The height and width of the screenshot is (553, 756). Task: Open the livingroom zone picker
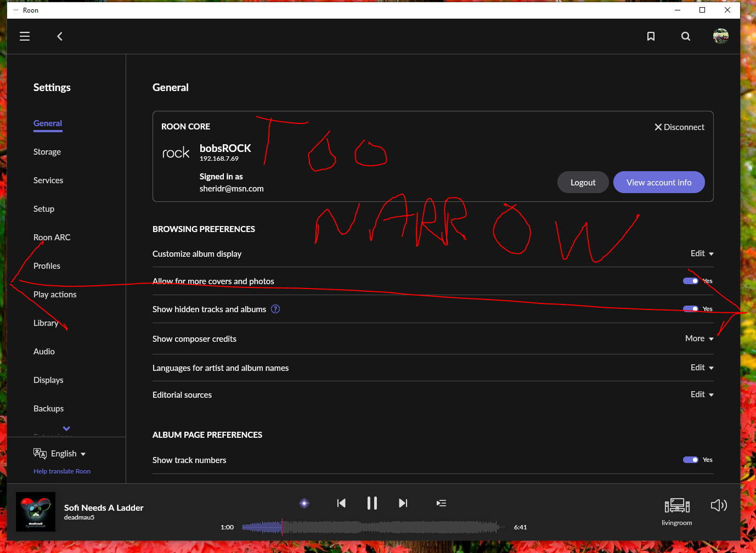[x=677, y=512]
